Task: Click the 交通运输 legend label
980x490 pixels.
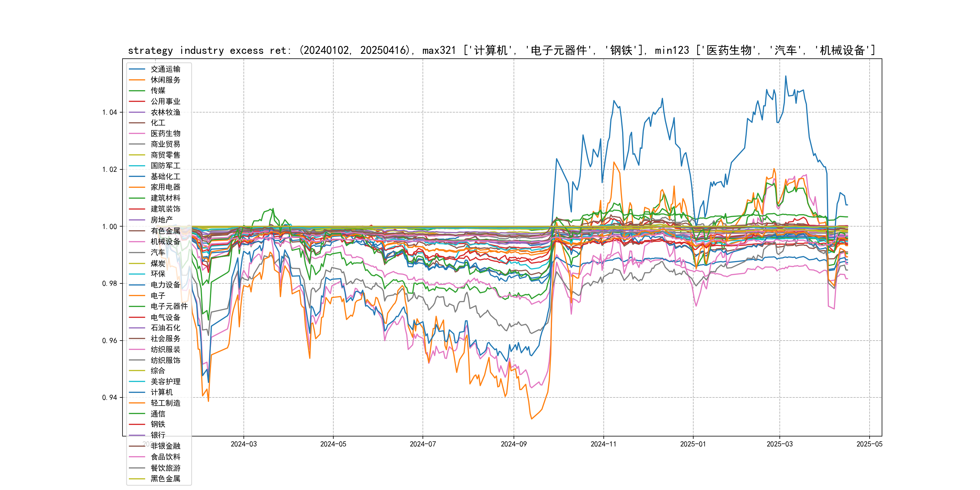Action: point(165,69)
